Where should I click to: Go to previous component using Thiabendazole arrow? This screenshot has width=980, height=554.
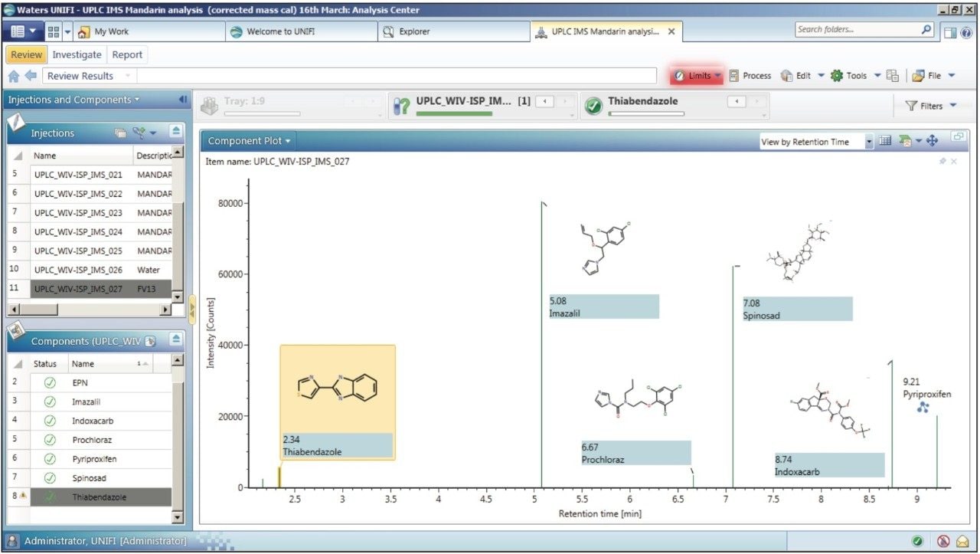pyautogui.click(x=736, y=101)
